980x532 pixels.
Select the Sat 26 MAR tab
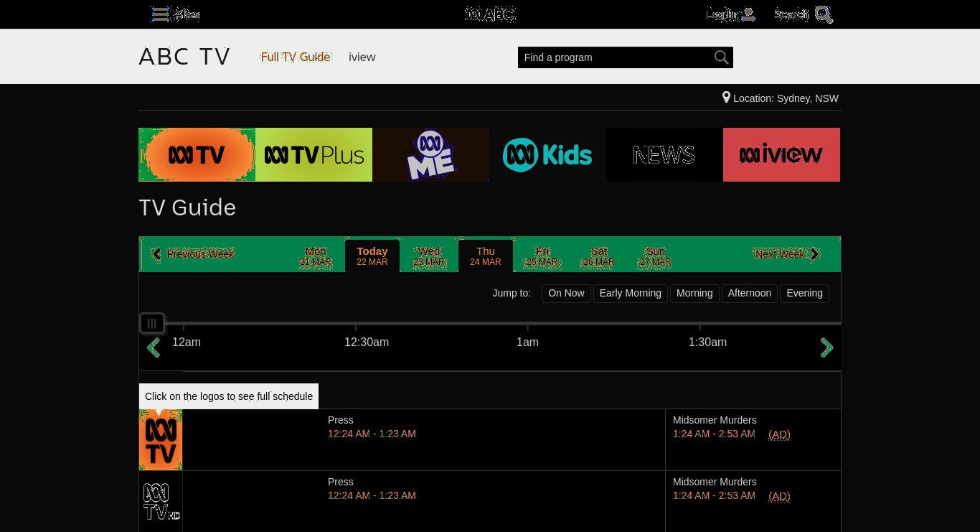[x=599, y=256]
